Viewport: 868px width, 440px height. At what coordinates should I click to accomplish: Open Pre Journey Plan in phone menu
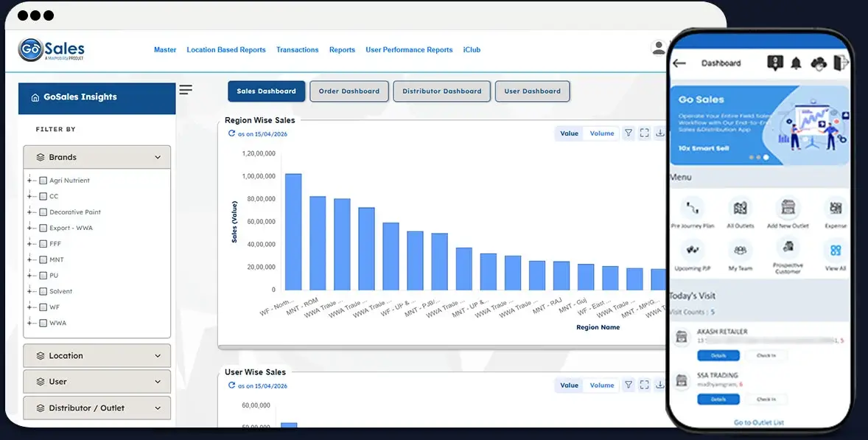pos(693,213)
